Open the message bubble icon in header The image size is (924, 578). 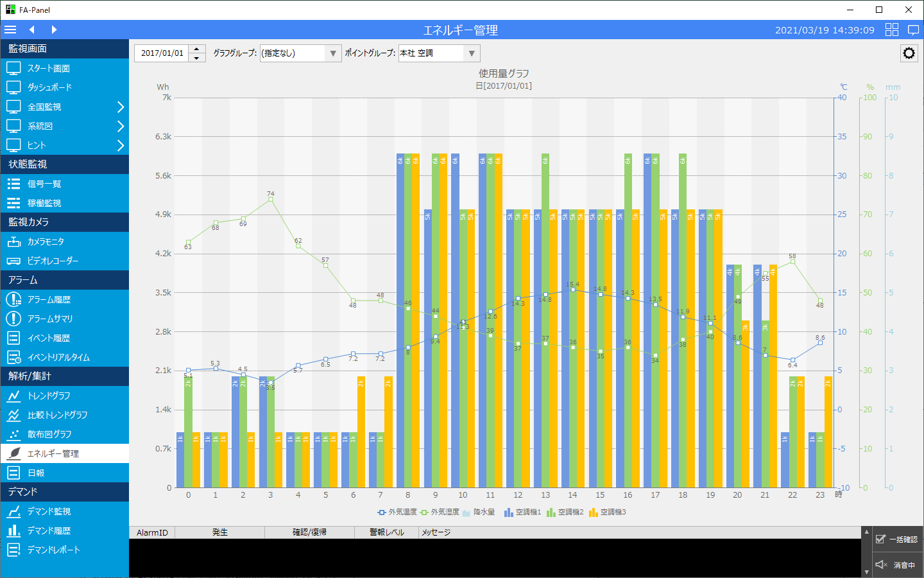[x=913, y=30]
